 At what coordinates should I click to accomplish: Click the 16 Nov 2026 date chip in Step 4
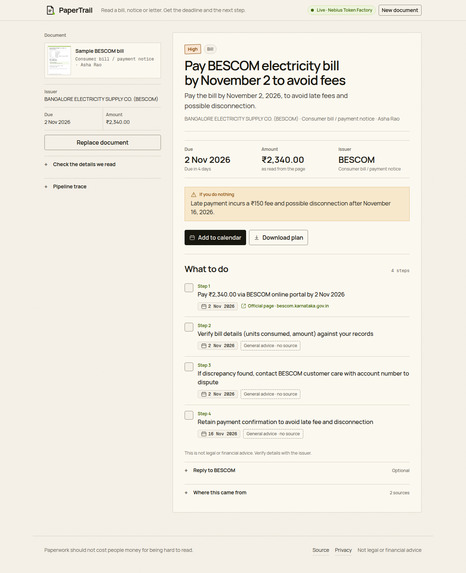[219, 434]
